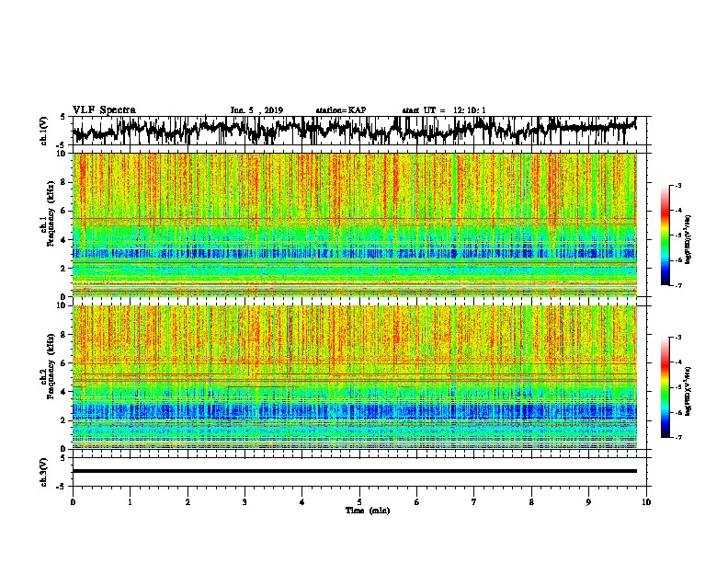The height and width of the screenshot is (563, 728).
Task: Click the time-axis tick label "8"
Action: (531, 502)
